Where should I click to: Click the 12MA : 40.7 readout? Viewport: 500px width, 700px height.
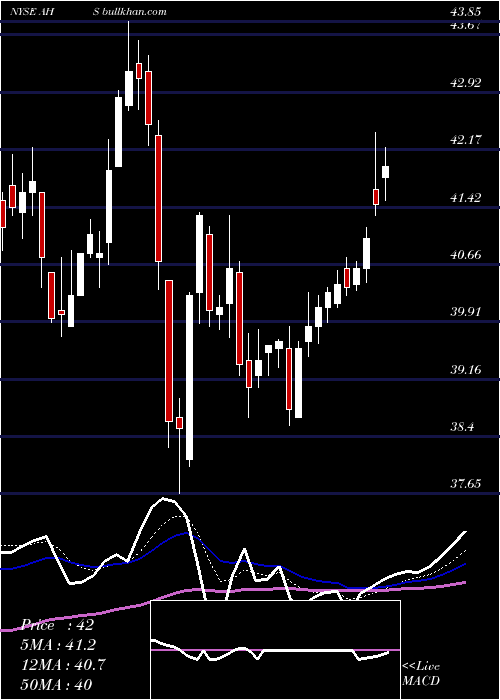[63, 665]
